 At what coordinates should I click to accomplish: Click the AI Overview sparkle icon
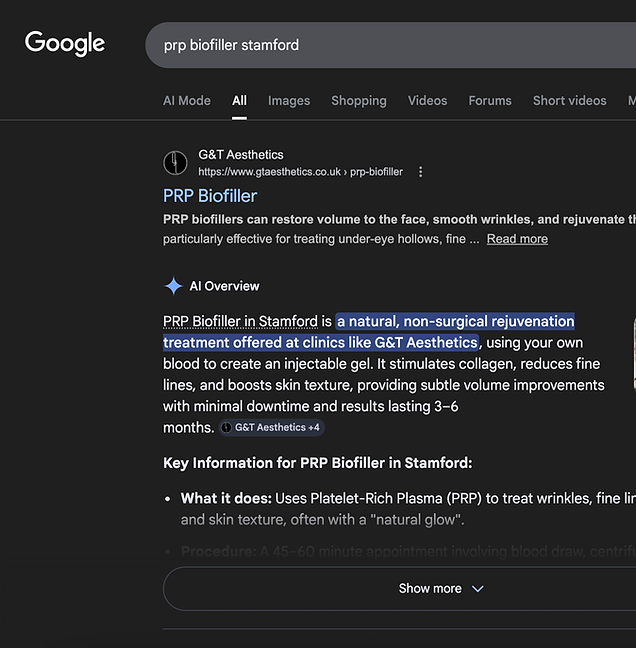(174, 286)
